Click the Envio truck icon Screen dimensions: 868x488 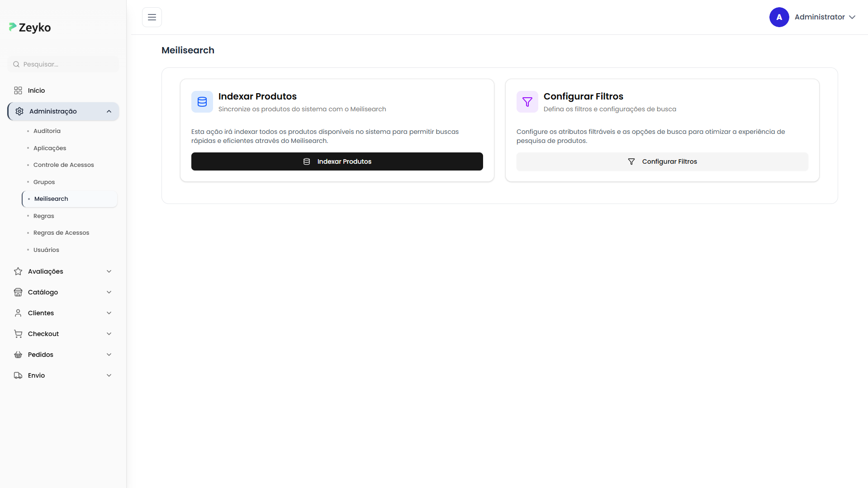coord(18,375)
